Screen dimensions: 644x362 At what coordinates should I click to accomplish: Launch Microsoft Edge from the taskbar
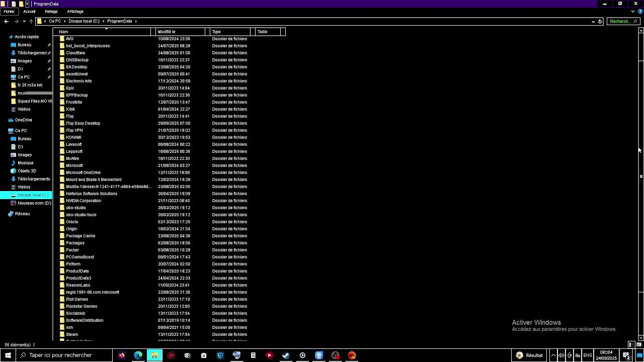tap(138, 355)
